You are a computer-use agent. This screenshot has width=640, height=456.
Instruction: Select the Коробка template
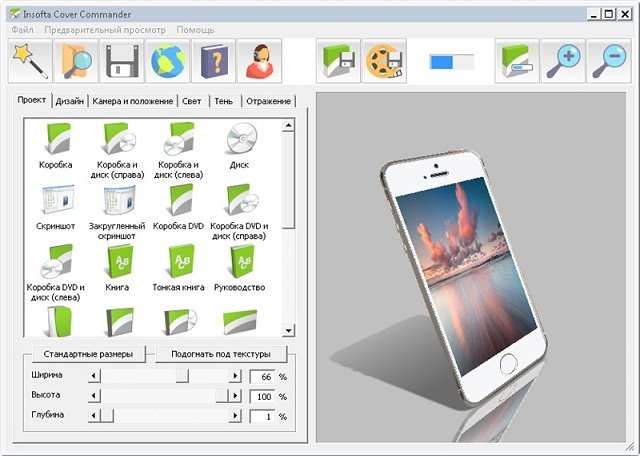point(56,146)
